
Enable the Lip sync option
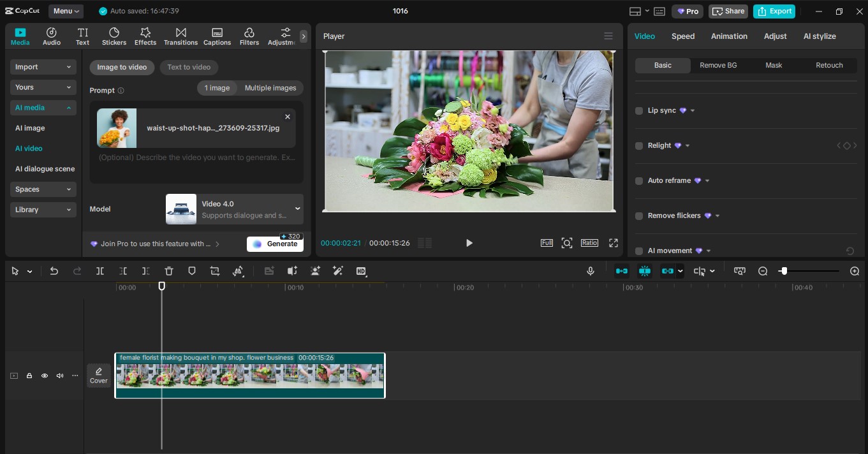pyautogui.click(x=639, y=110)
